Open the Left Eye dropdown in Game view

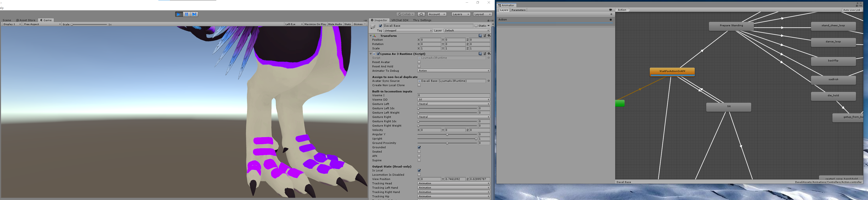(x=293, y=24)
